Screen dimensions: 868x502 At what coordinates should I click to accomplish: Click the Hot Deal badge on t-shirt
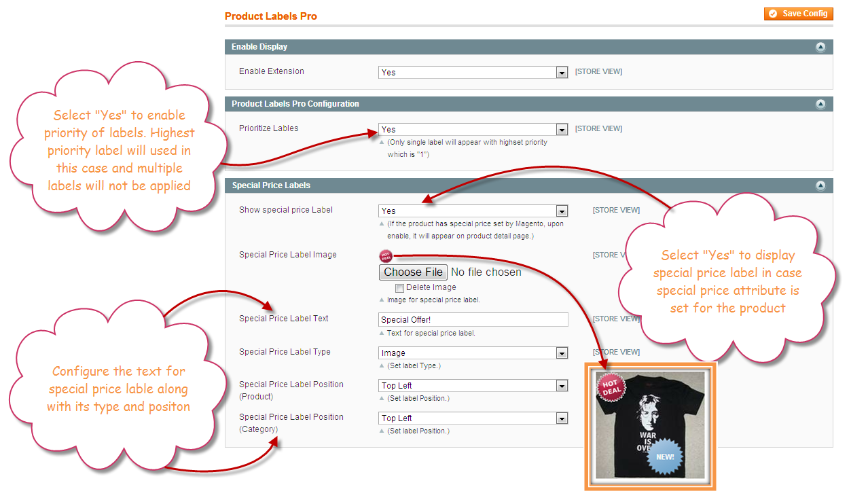click(x=610, y=388)
